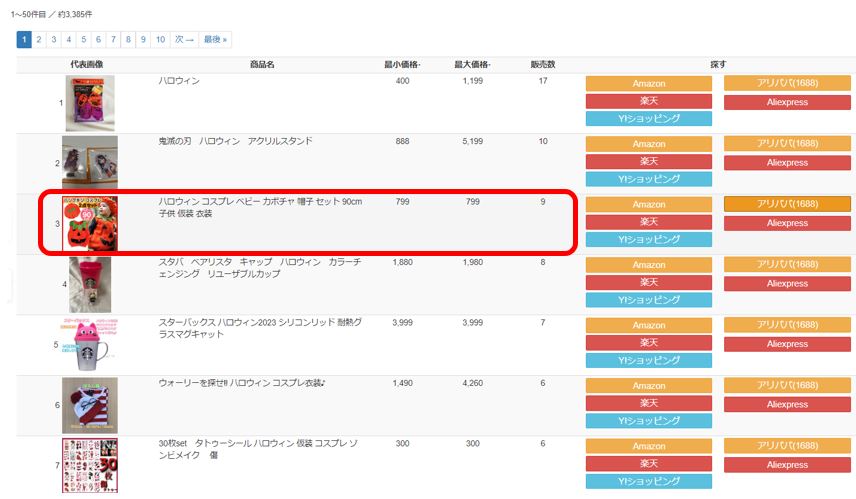Click the first row ハロウィン product image
The image size is (856, 499).
pos(90,103)
